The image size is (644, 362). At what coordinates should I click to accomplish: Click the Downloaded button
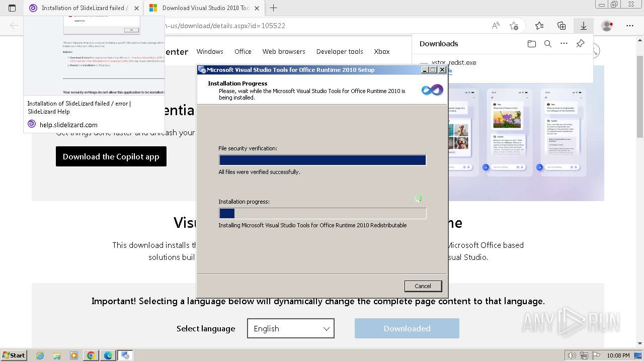[407, 328]
